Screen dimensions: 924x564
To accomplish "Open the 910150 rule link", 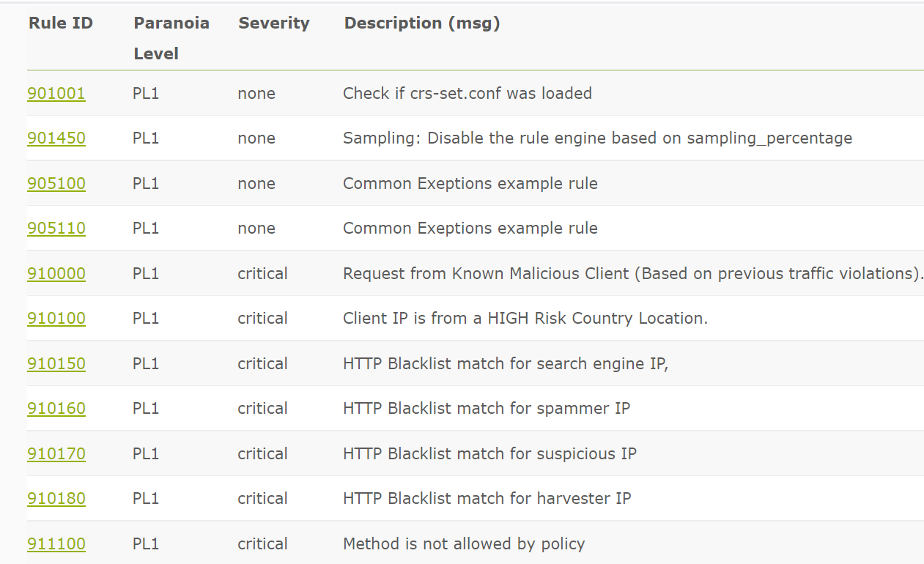I will 56,364.
